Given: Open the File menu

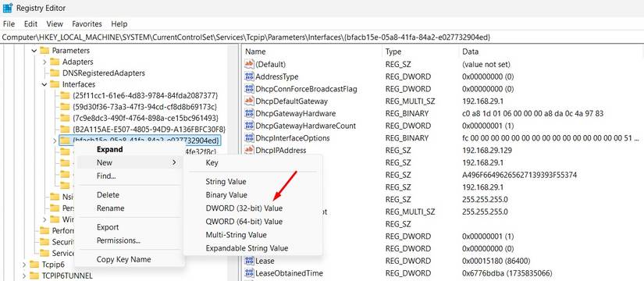Looking at the screenshot, I should coord(9,24).
